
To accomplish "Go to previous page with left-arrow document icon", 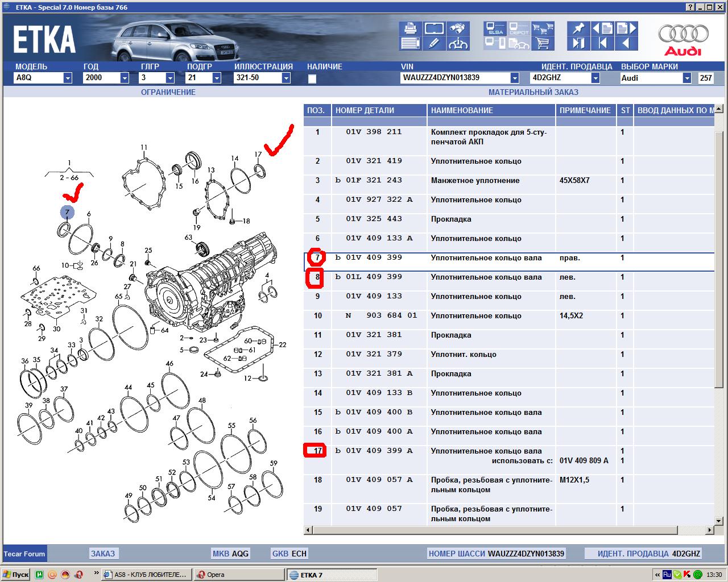I will pos(602,28).
